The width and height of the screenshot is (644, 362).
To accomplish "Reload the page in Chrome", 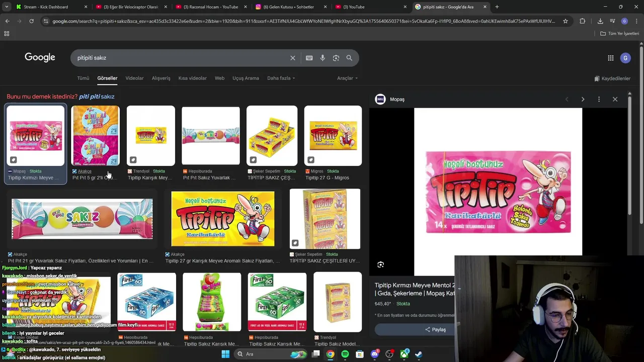I will pos(31,21).
